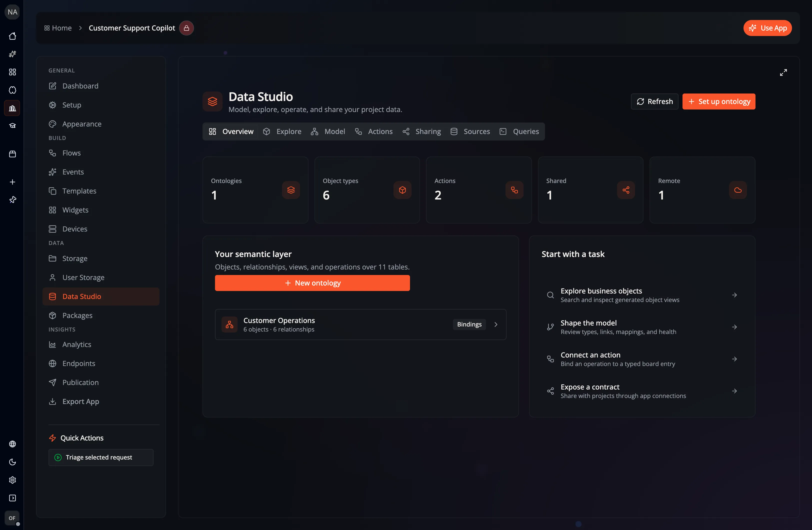Screen dimensions: 812x530
Task: Switch to the Model tab
Action: 328,131
